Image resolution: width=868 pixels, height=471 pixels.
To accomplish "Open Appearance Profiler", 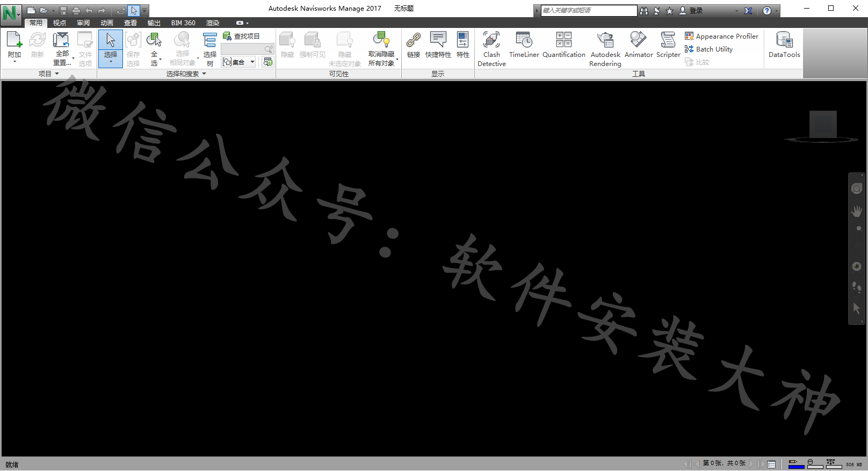I will (x=722, y=36).
